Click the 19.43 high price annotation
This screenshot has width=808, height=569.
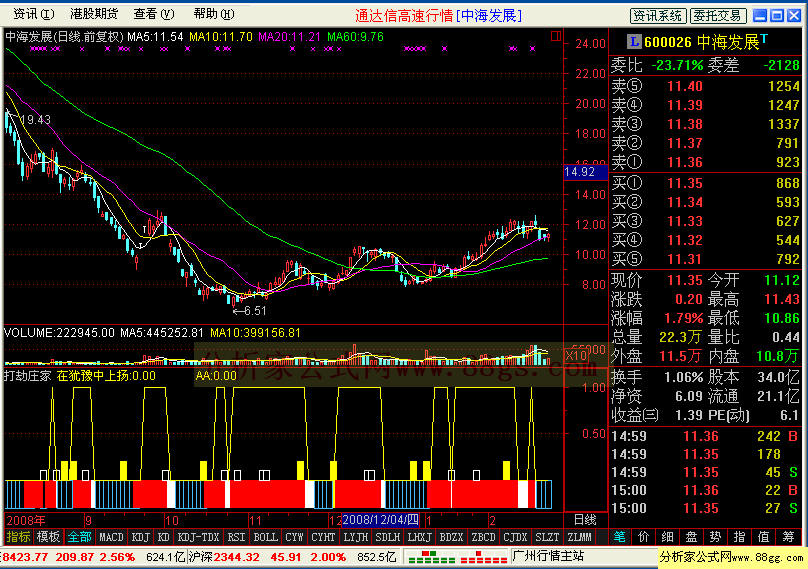[36, 120]
